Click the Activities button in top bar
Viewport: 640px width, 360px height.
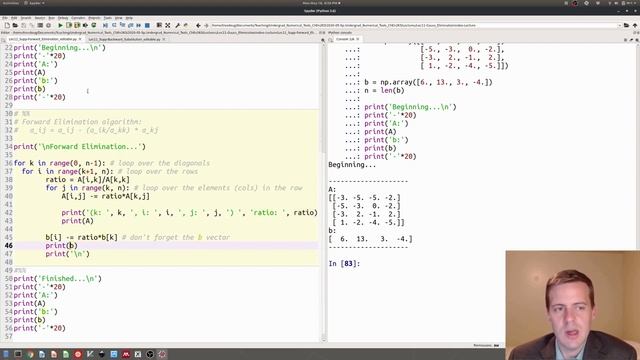tap(10, 3)
